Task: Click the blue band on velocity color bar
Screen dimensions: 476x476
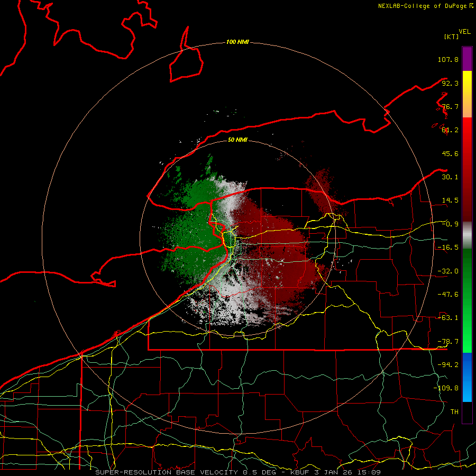Action: click(x=467, y=377)
